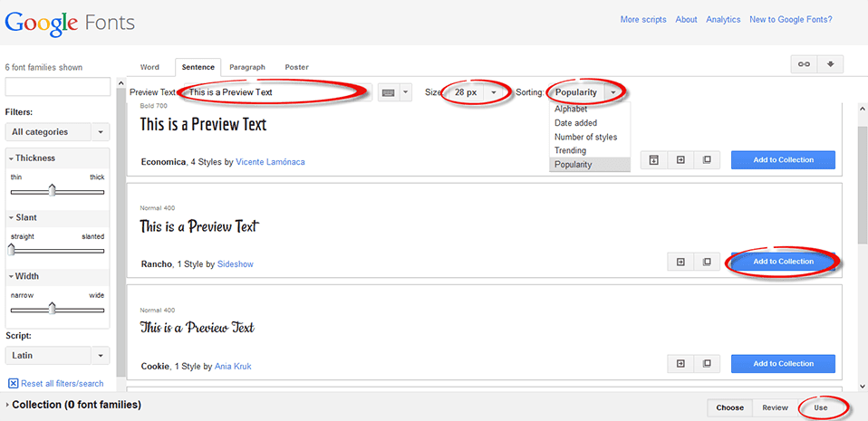The width and height of the screenshot is (868, 421).
Task: Open the virtual keyboard icon next to Preview Text
Action: (x=389, y=92)
